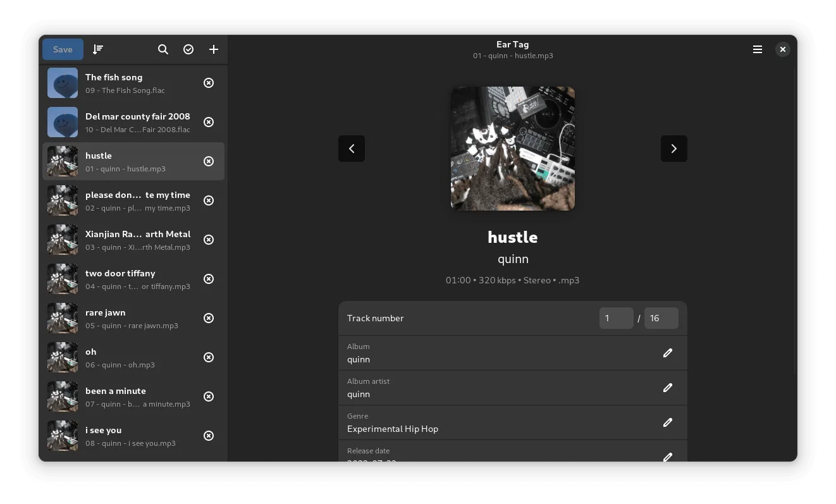
Task: Select two door tiffany in file list
Action: [133, 279]
